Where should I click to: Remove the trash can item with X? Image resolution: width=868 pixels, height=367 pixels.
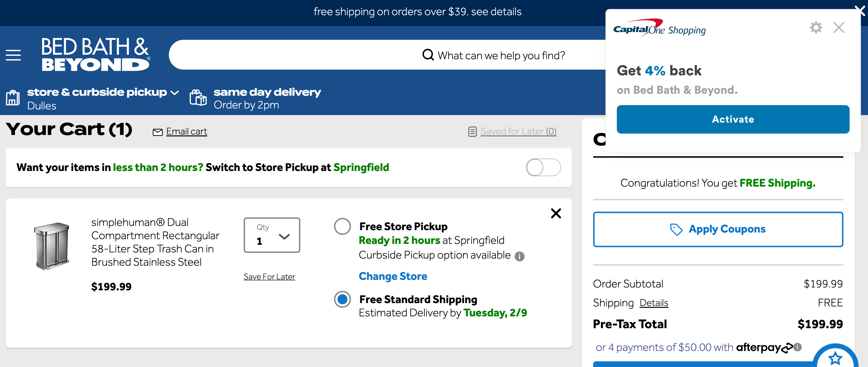pos(556,213)
